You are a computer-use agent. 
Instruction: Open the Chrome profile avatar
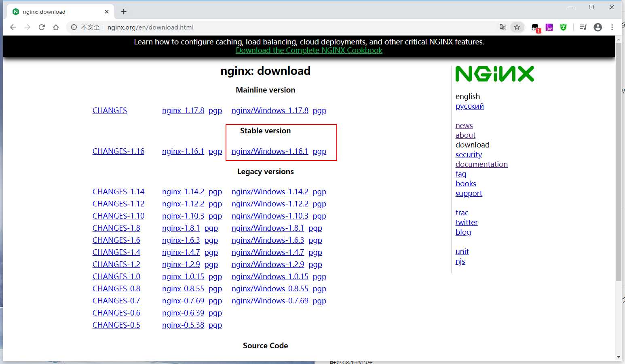(x=598, y=27)
